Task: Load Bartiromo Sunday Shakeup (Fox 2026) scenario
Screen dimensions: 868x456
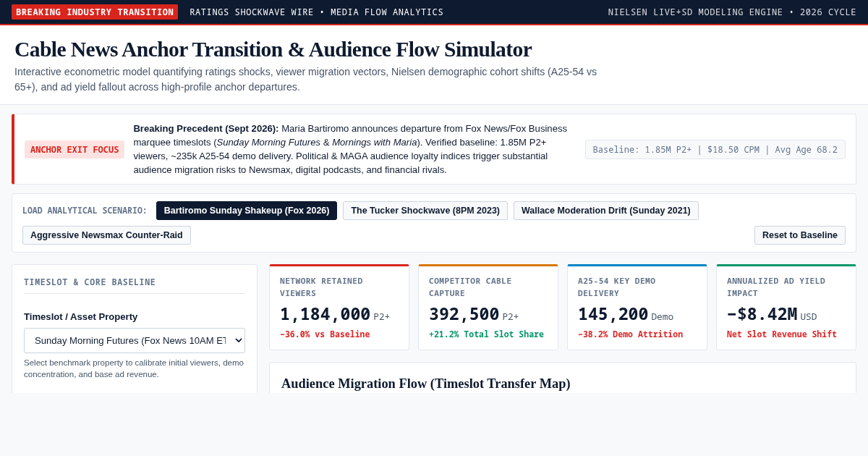Action: pos(247,211)
